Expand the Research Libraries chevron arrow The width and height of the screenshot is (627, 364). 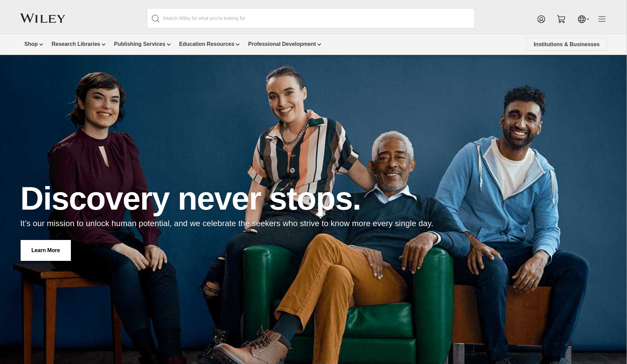[104, 44]
